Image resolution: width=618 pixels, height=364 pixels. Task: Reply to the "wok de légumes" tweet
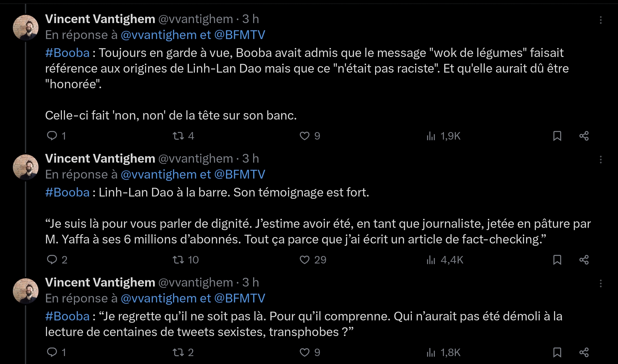52,136
